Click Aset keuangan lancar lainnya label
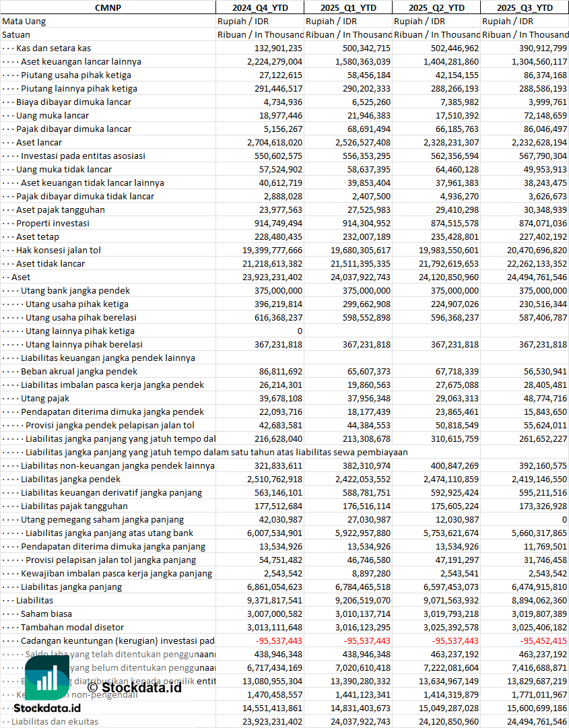 point(81,62)
